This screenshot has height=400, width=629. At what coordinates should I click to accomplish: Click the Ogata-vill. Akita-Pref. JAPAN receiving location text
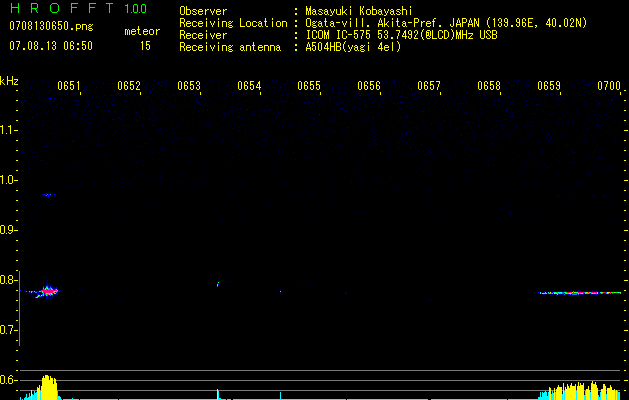446,23
